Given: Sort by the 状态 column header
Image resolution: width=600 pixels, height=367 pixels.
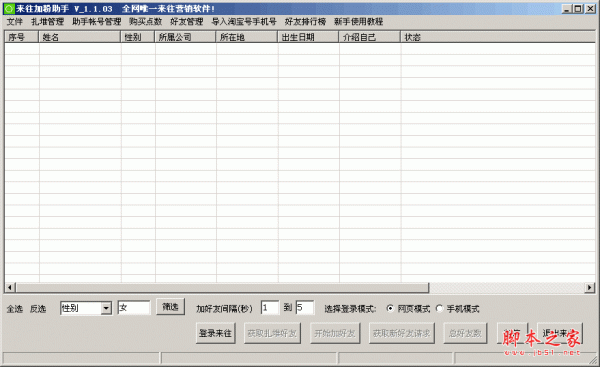Looking at the screenshot, I should (x=498, y=37).
